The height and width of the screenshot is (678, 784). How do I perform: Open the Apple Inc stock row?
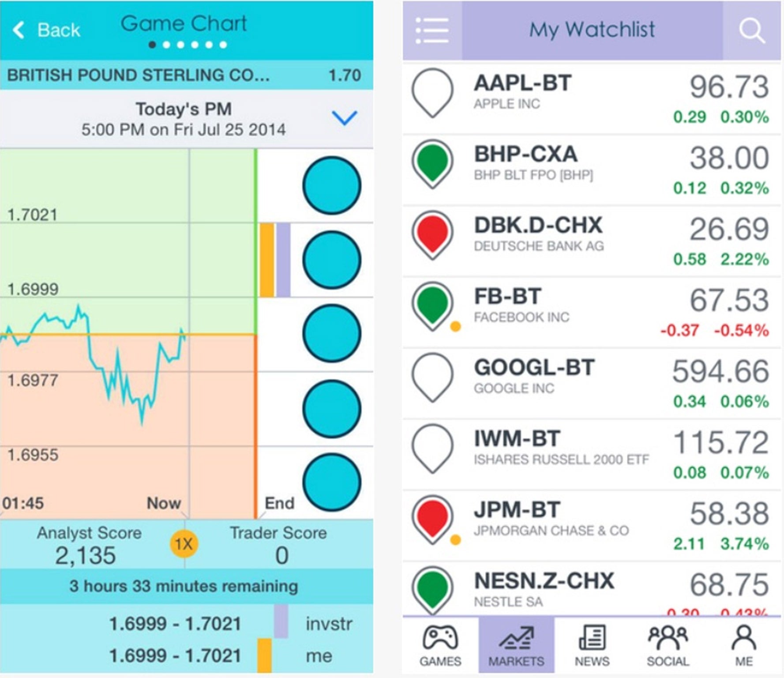[592, 99]
